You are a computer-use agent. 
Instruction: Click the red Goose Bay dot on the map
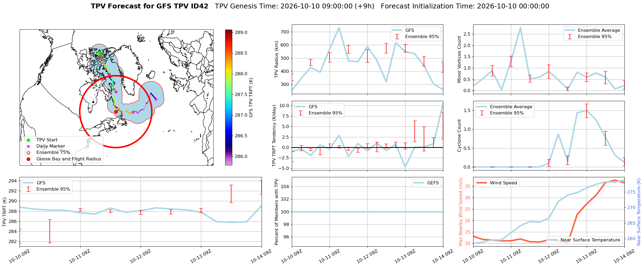116,112
